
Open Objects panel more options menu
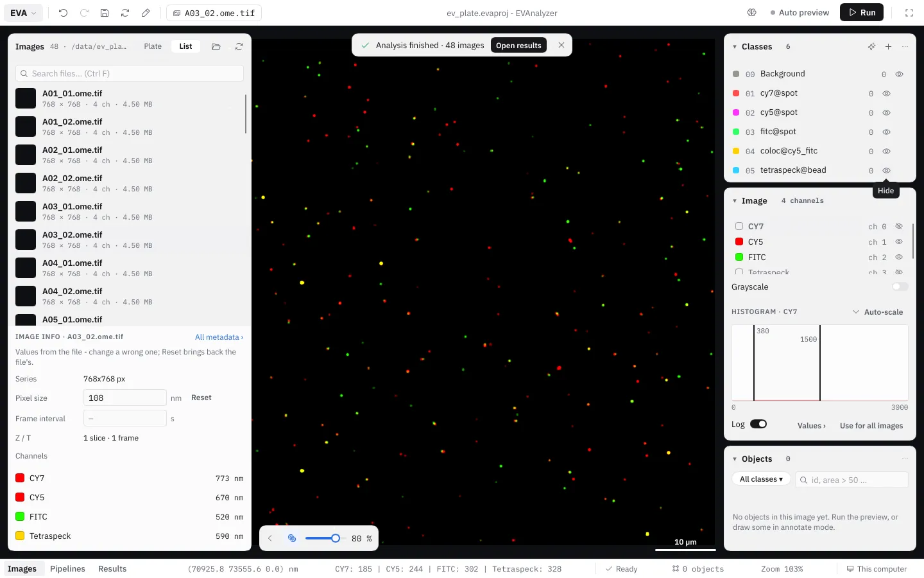(905, 459)
